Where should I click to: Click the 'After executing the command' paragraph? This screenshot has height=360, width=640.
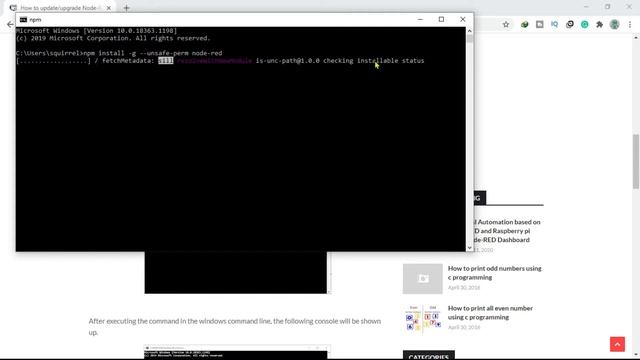pos(235,327)
